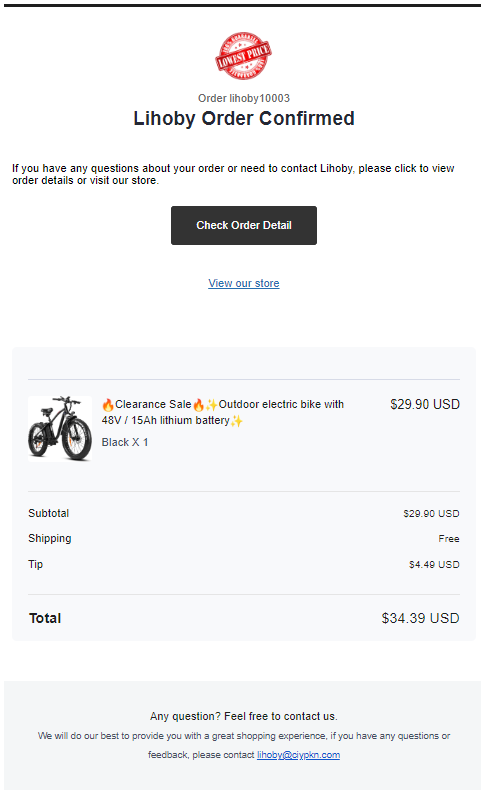
Task: Click the Clearance Sale product title
Action: coord(223,412)
